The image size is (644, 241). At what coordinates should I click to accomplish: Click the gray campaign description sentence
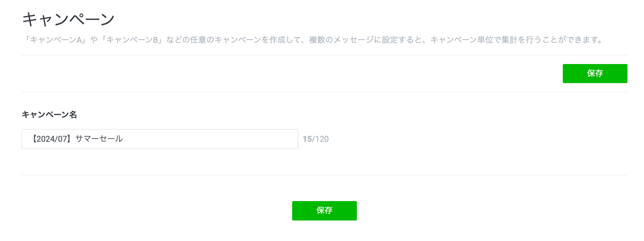(313, 40)
